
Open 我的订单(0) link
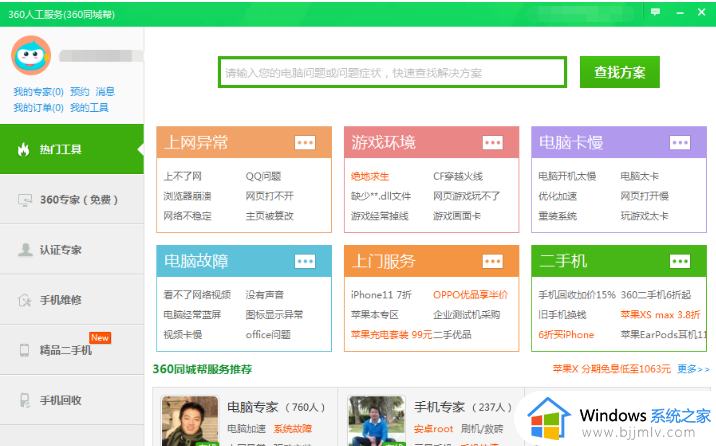[x=38, y=108]
